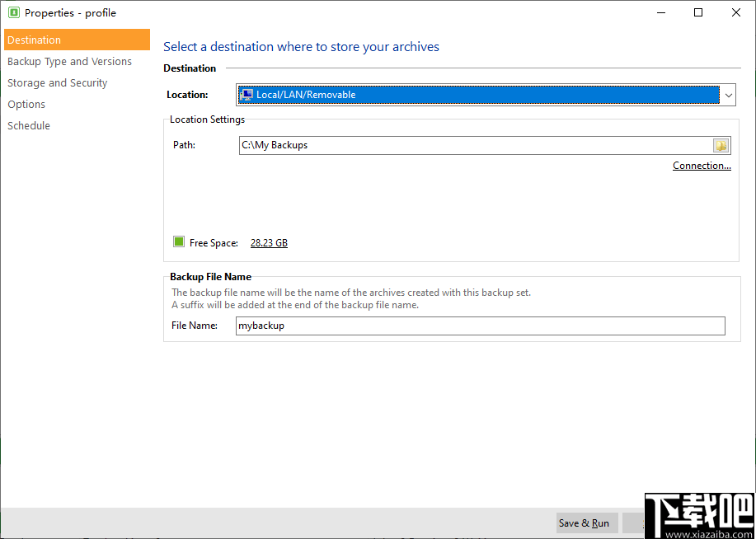Open Storage and Security settings

coord(58,83)
